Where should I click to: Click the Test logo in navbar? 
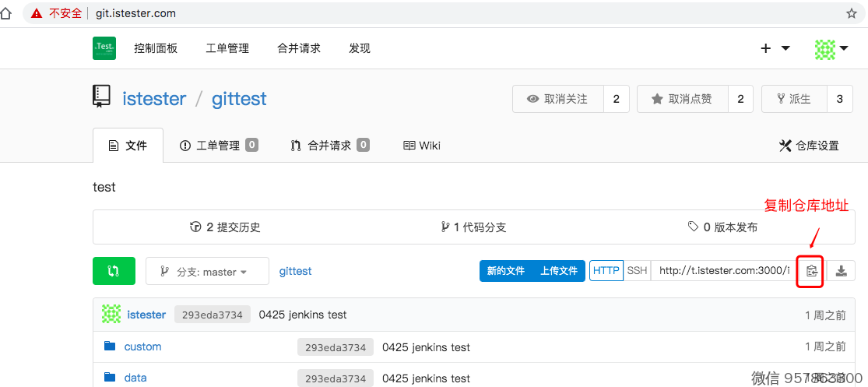[x=104, y=48]
